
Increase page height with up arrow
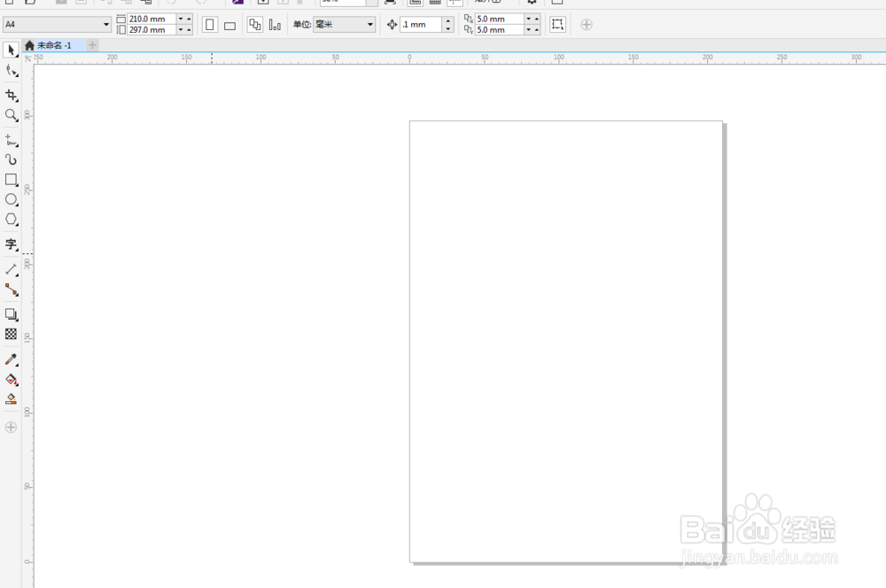(x=189, y=30)
